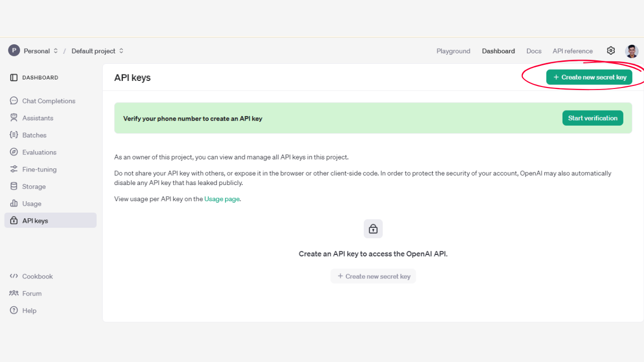The width and height of the screenshot is (644, 362).
Task: Open settings via the gear icon
Action: (x=611, y=51)
